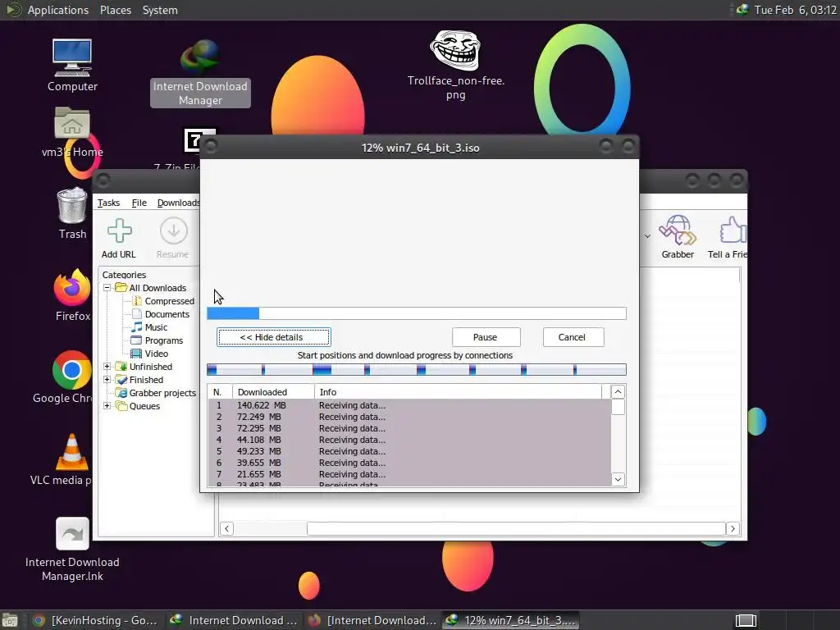Click left arrow of IDM horizontal scrollbar
Screen dimensions: 840x630
pyautogui.click(x=226, y=529)
